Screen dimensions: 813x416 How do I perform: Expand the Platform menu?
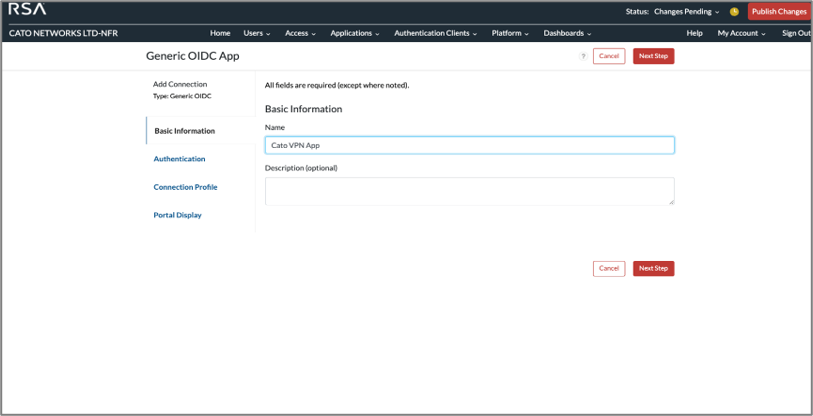point(510,33)
